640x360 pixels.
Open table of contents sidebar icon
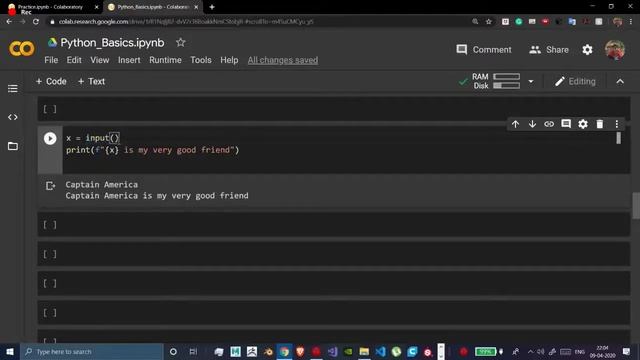[13, 89]
